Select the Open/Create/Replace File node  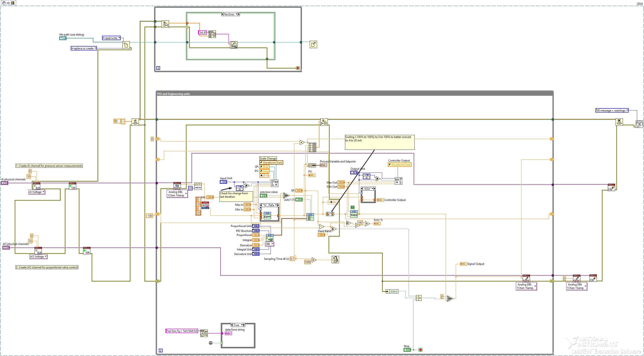pyautogui.click(x=126, y=45)
